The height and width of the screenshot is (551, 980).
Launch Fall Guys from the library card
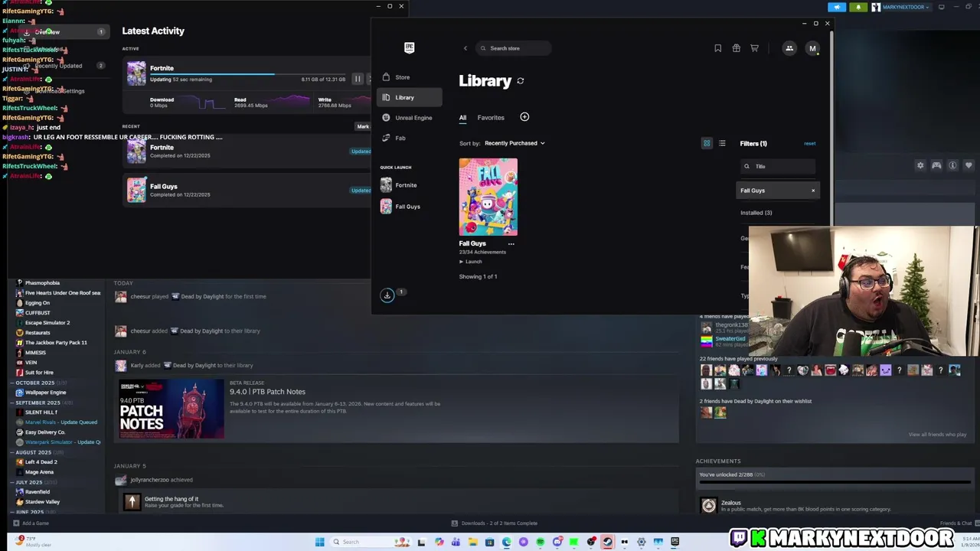point(471,262)
